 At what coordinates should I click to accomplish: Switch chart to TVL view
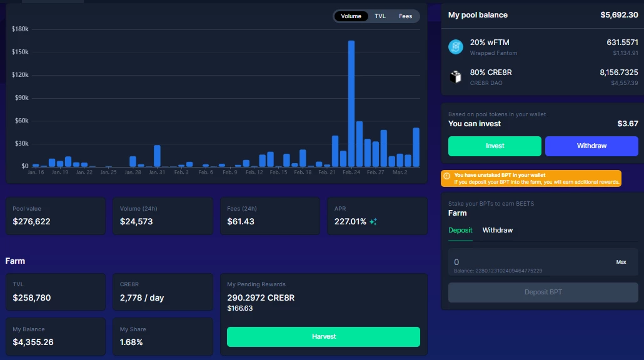[380, 16]
